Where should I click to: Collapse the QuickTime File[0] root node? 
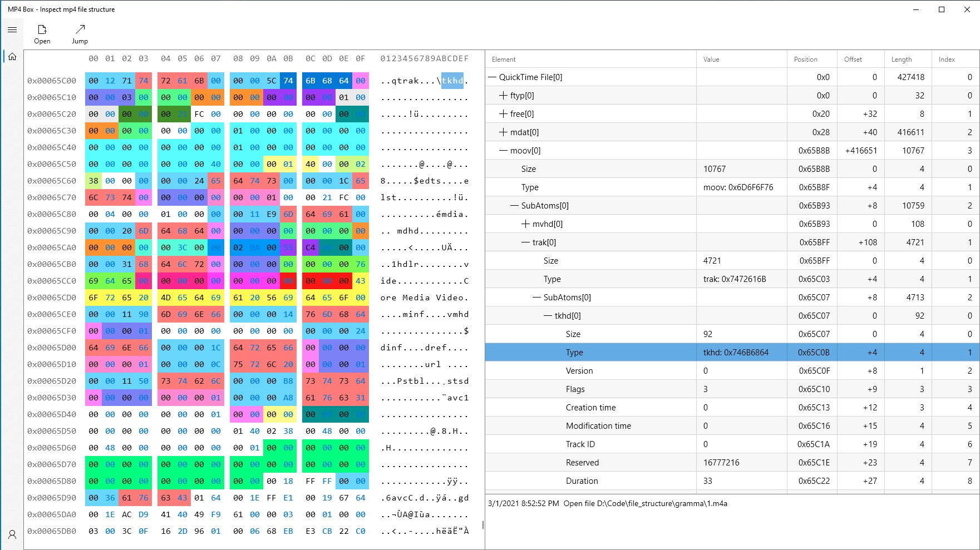[x=493, y=77]
